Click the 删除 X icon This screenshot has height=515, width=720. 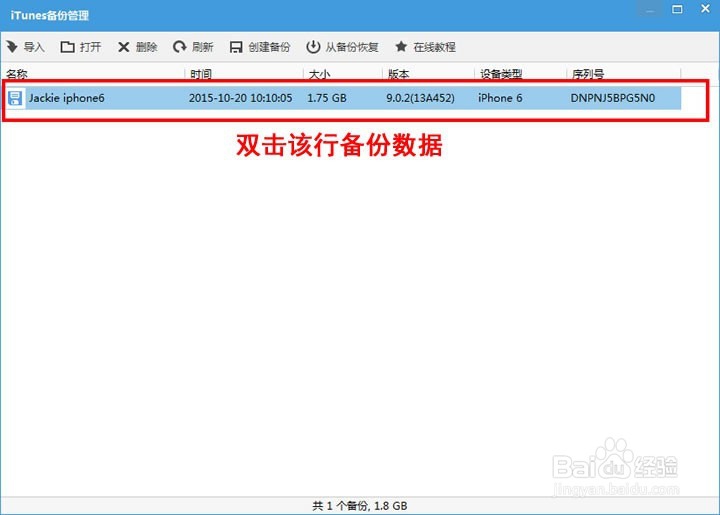point(124,46)
